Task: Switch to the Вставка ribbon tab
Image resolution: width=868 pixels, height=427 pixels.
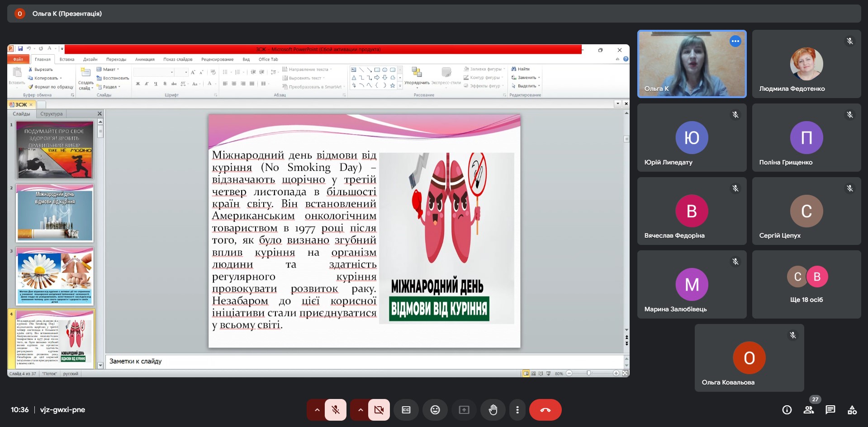Action: [x=66, y=59]
